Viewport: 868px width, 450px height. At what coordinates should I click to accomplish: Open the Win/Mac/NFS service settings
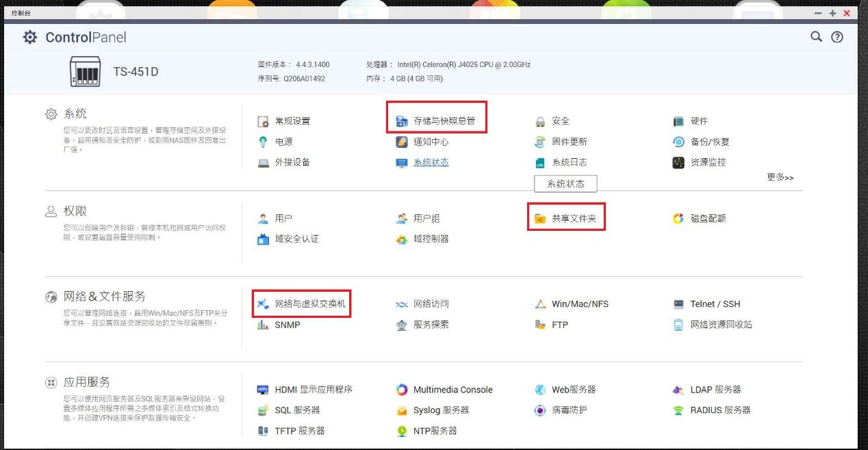point(580,304)
